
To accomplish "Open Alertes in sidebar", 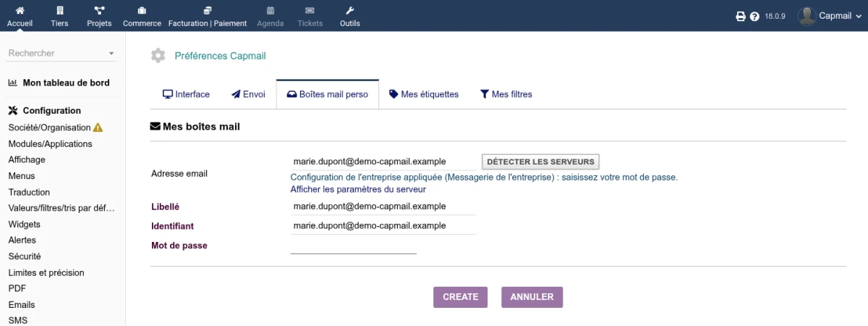I will [22, 240].
